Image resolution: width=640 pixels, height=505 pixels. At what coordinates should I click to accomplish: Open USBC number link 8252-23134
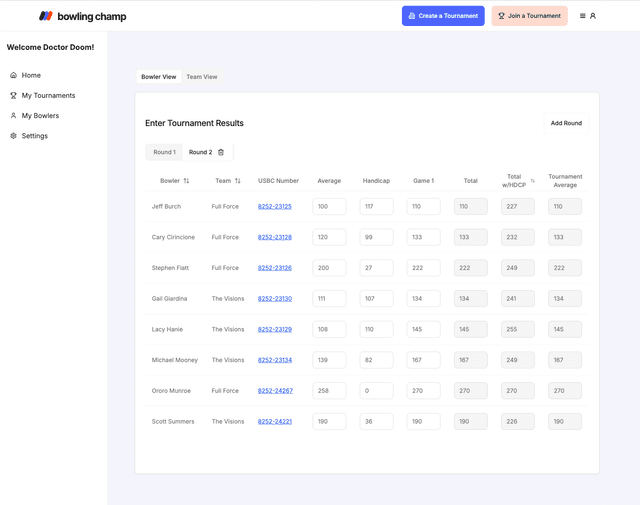275,360
